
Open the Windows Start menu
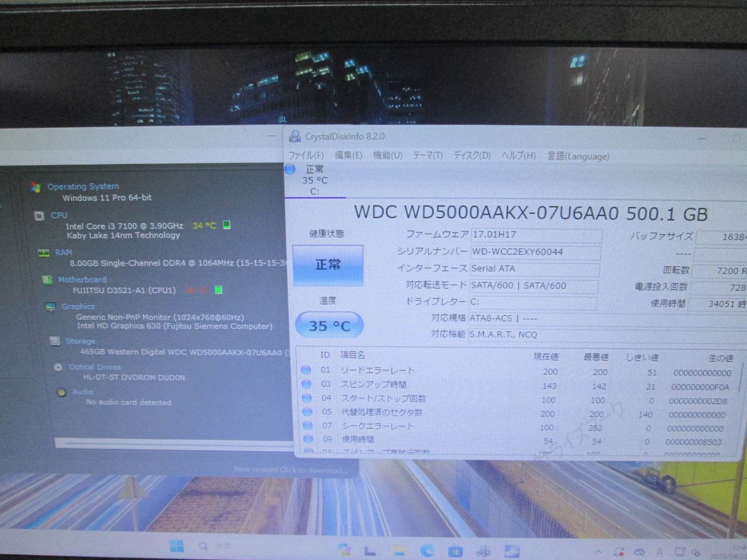[x=176, y=546]
